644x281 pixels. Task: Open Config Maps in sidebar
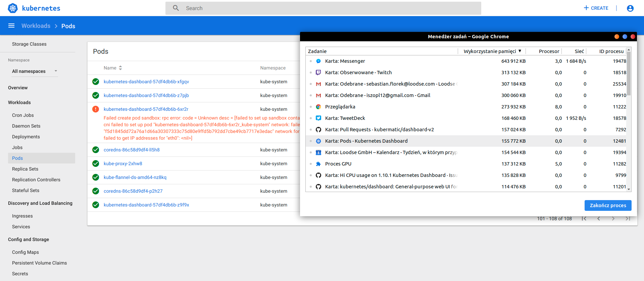26,252
